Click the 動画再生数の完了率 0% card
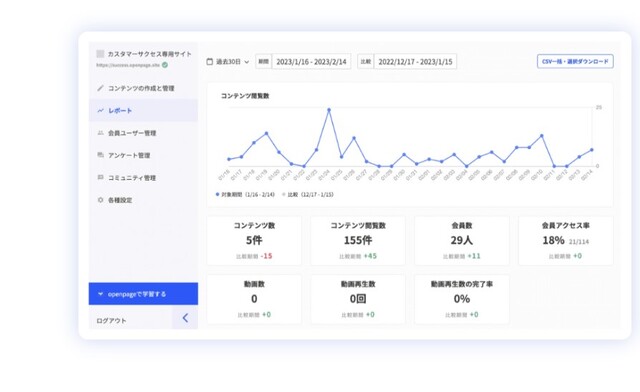The height and width of the screenshot is (392, 640). click(462, 299)
